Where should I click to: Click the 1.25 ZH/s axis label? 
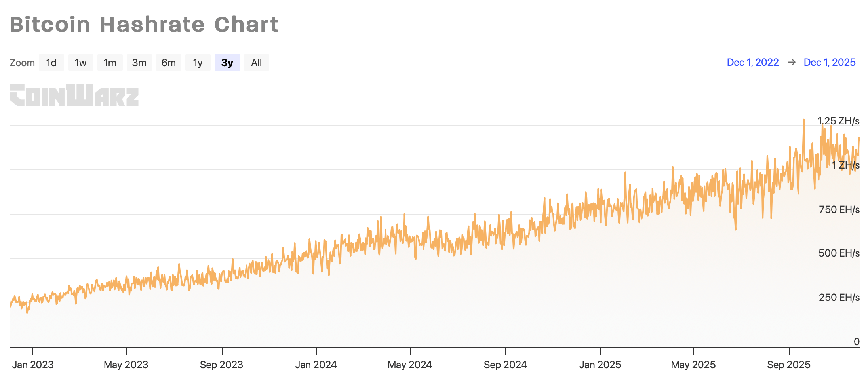838,121
